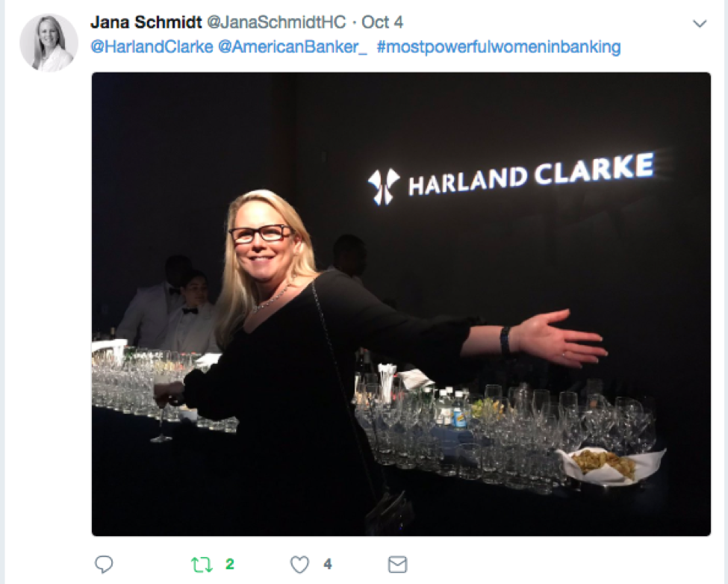View the retweet count number 2
728x584 pixels.
230,564
